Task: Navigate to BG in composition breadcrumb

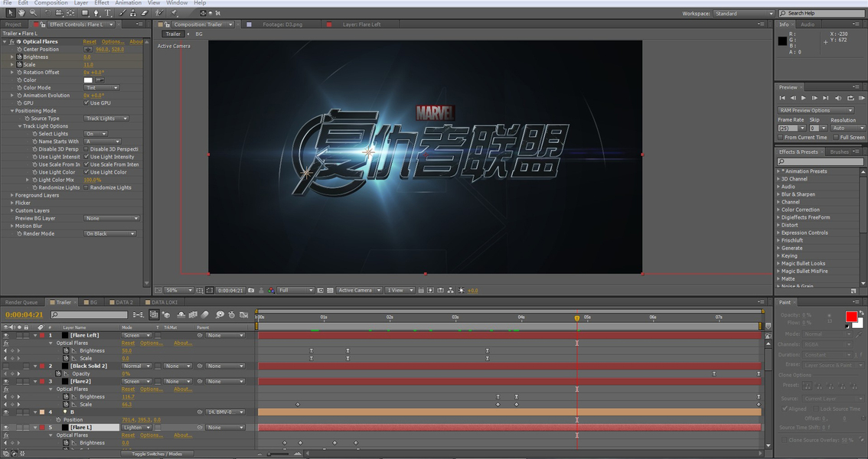Action: coord(199,34)
